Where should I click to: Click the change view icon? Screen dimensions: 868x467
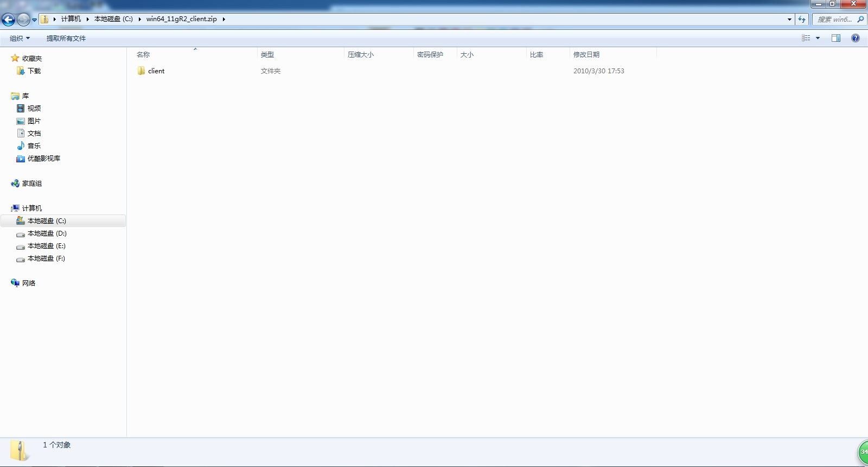coord(806,38)
